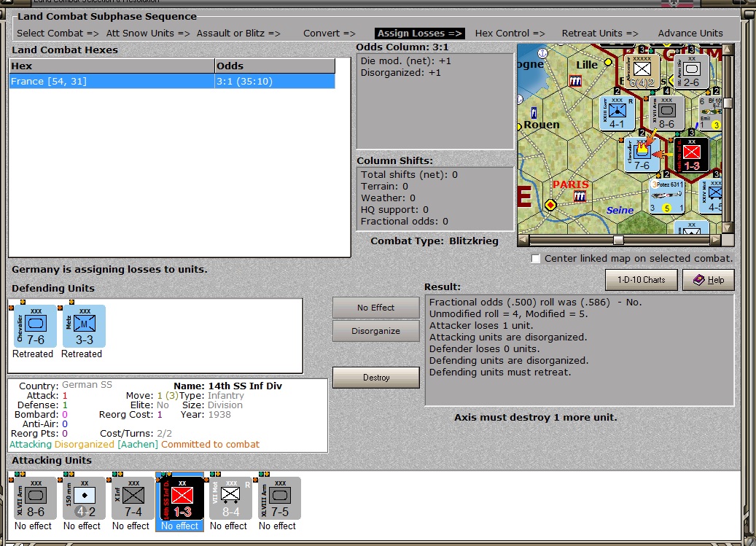This screenshot has height=546, width=756.
Task: Click the Advance Units subphase label
Action: pyautogui.click(x=690, y=34)
